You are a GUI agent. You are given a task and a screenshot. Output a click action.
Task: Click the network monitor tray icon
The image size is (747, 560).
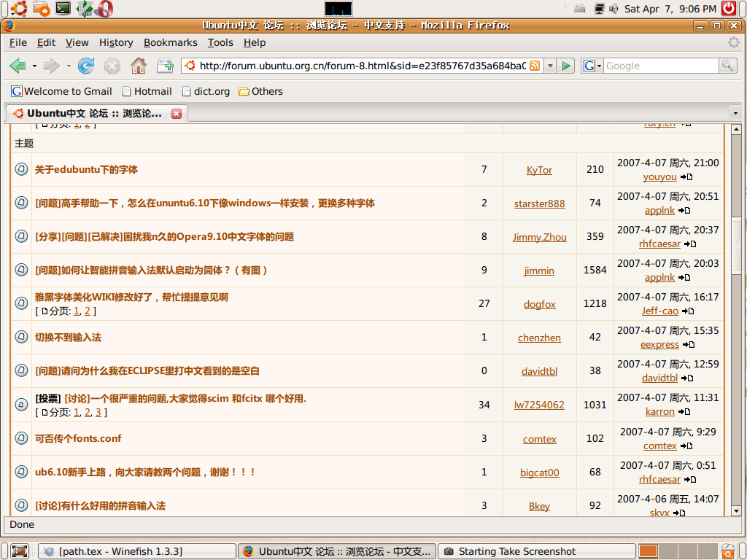(x=600, y=9)
